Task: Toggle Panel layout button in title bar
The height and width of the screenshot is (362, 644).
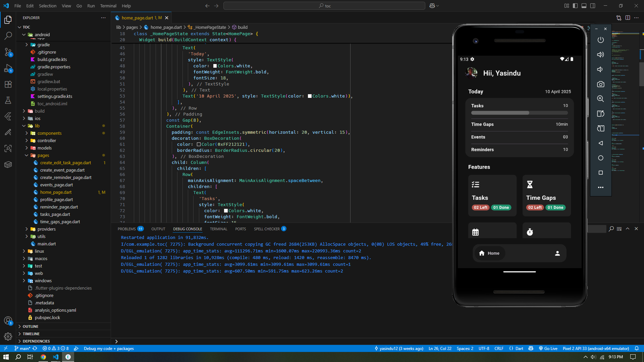Action: coord(584,6)
